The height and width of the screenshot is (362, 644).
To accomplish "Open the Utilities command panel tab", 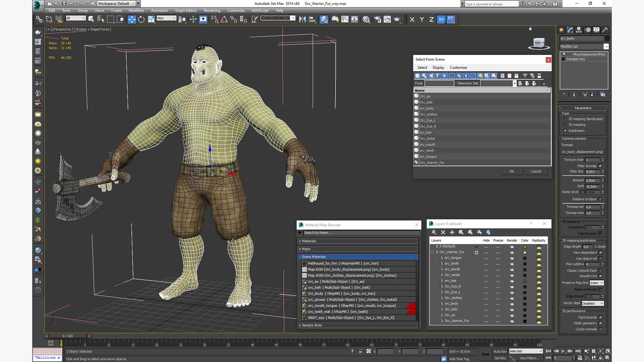I will coord(605,30).
